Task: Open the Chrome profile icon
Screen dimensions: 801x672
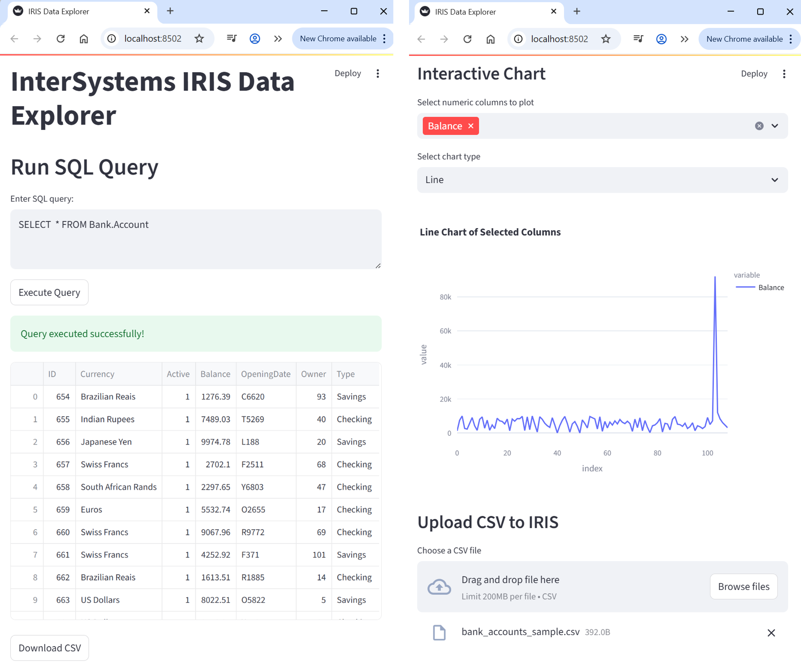Action: pos(254,39)
